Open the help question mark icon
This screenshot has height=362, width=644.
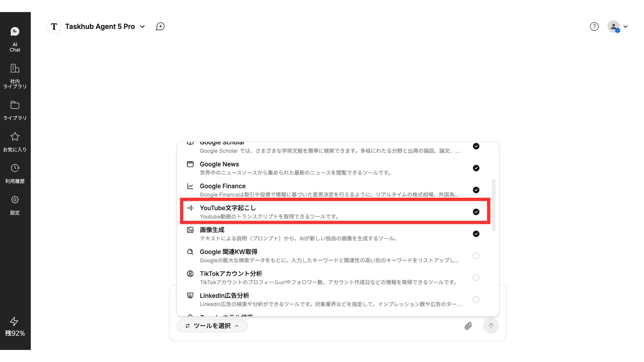(x=594, y=26)
